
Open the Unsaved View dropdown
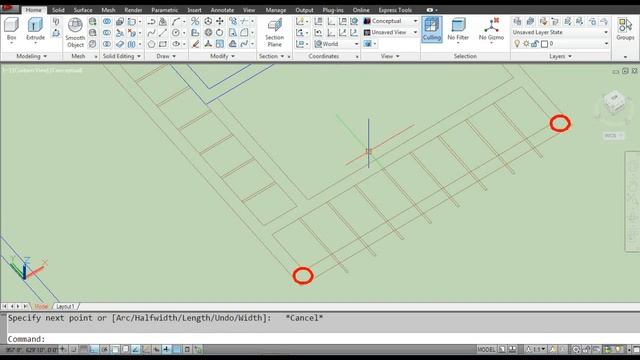391,32
